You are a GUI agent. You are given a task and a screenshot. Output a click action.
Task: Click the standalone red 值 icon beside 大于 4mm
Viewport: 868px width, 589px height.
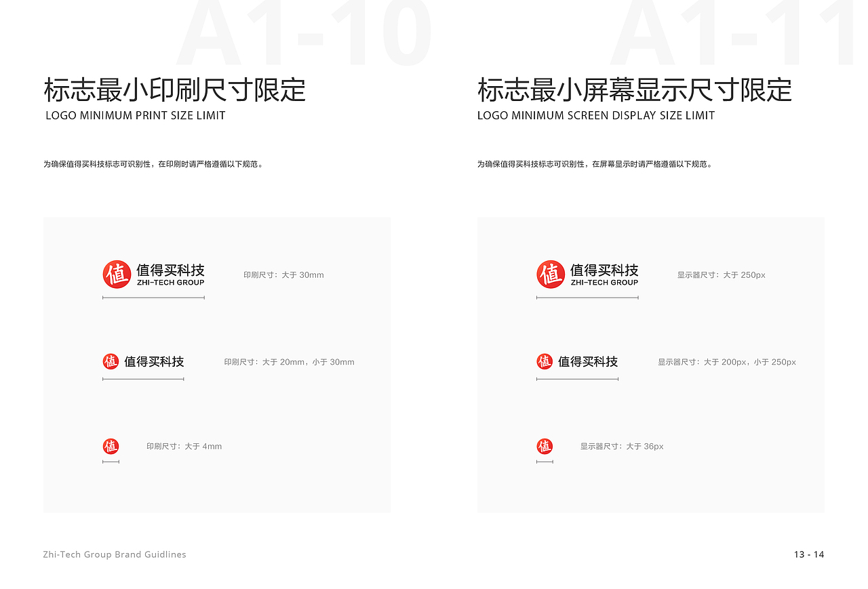point(111,446)
